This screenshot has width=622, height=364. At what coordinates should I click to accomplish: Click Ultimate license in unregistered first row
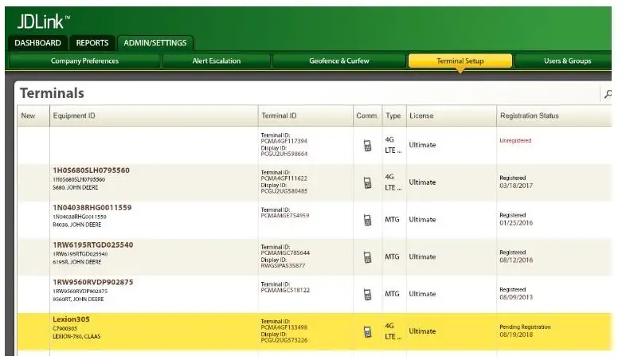point(422,145)
